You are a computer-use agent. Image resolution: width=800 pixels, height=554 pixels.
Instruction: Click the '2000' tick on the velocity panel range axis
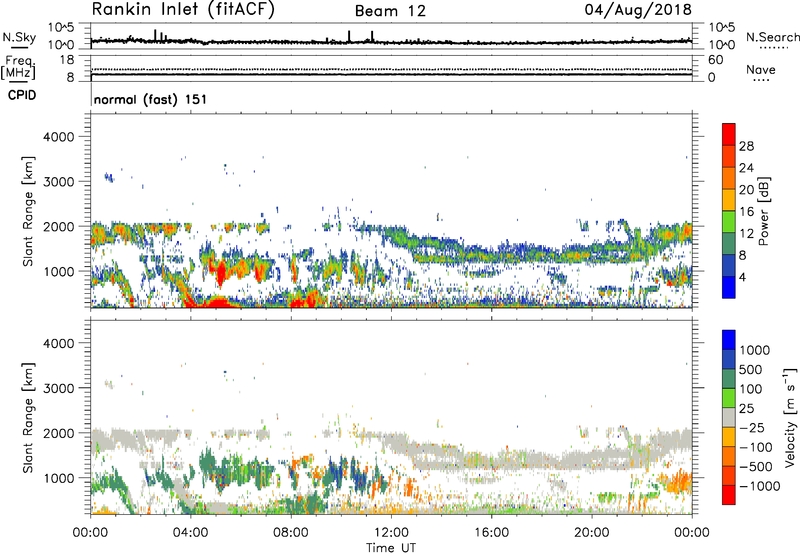pos(58,433)
